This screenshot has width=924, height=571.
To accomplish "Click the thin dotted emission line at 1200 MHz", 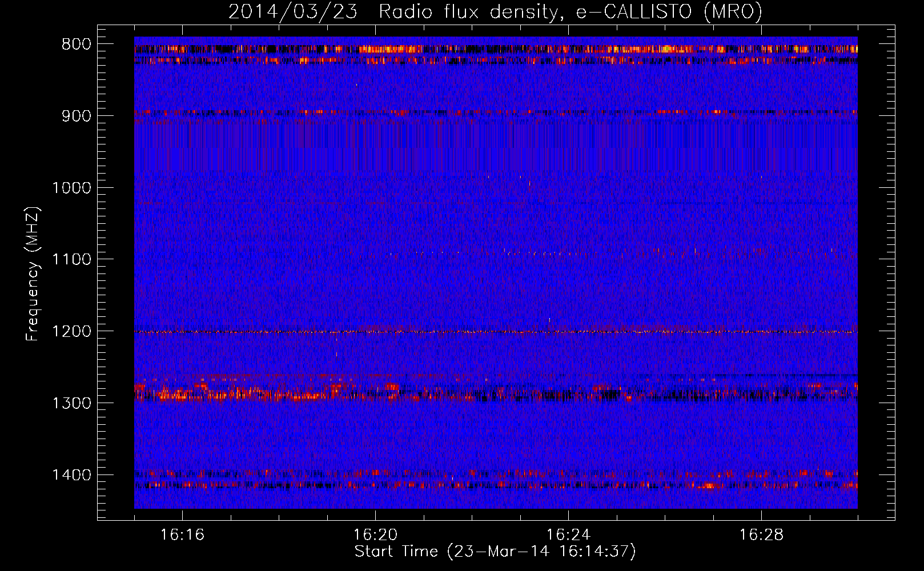I will coord(496,332).
